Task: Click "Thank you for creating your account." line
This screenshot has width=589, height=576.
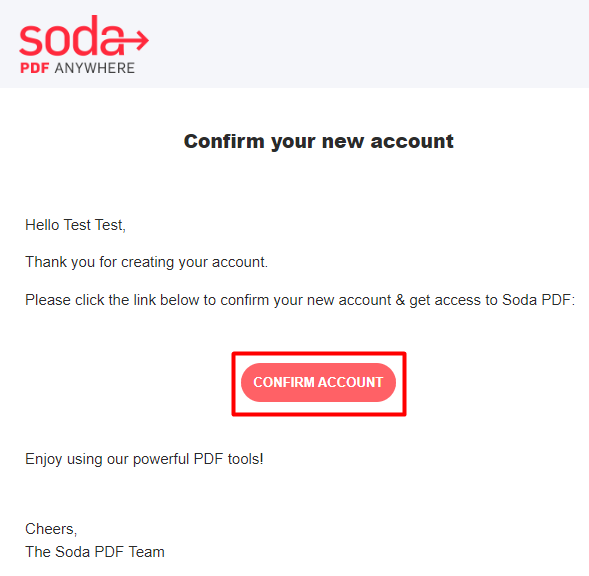Action: point(146,262)
